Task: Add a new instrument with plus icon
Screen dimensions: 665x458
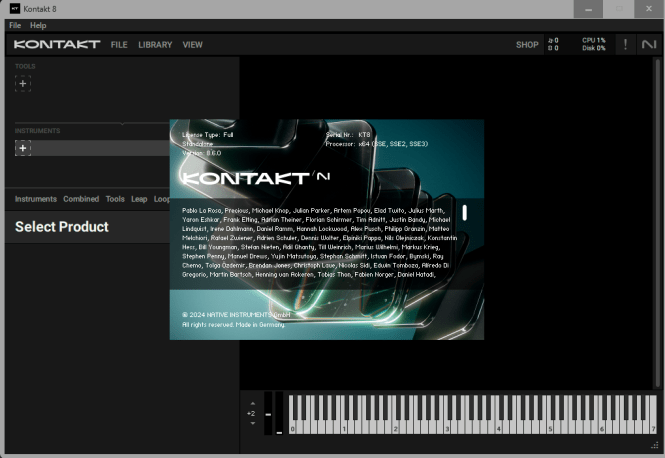Action: (x=23, y=148)
